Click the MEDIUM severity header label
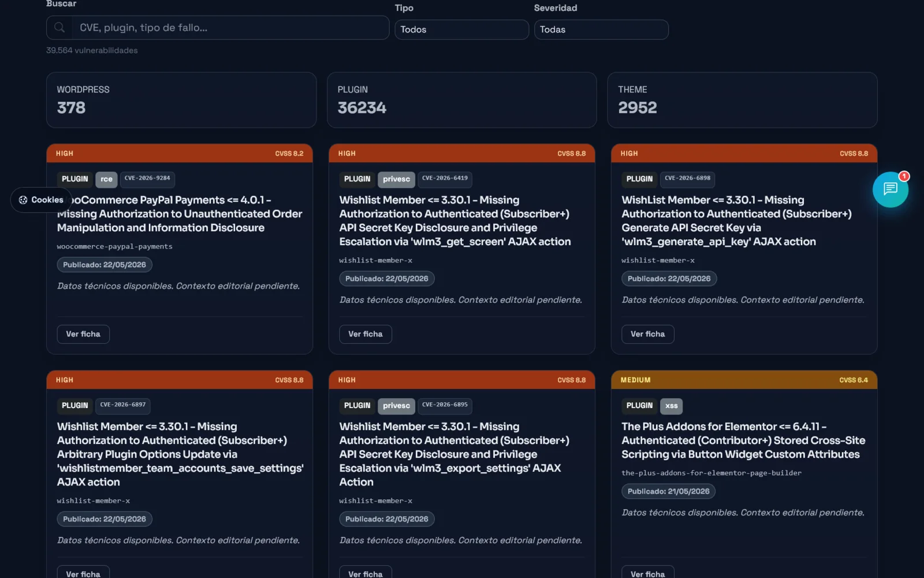 point(635,380)
